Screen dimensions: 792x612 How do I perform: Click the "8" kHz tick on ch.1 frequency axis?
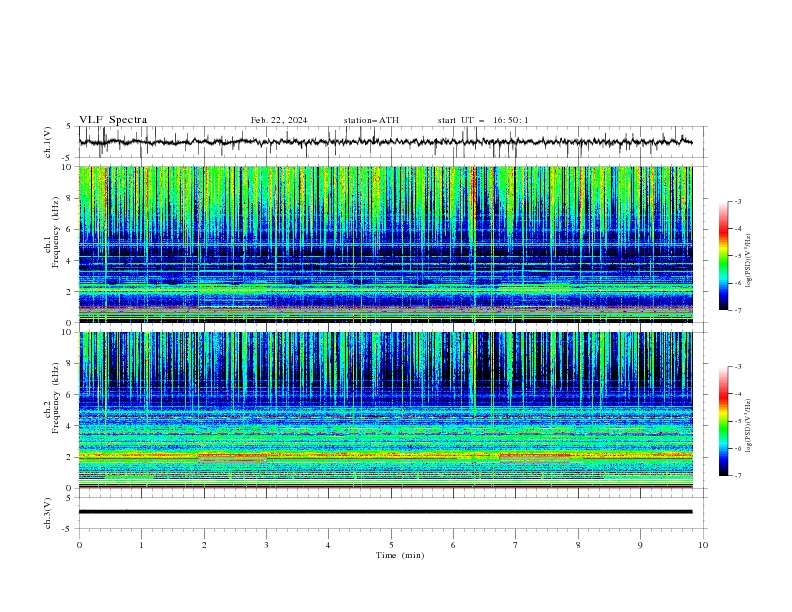(71, 198)
